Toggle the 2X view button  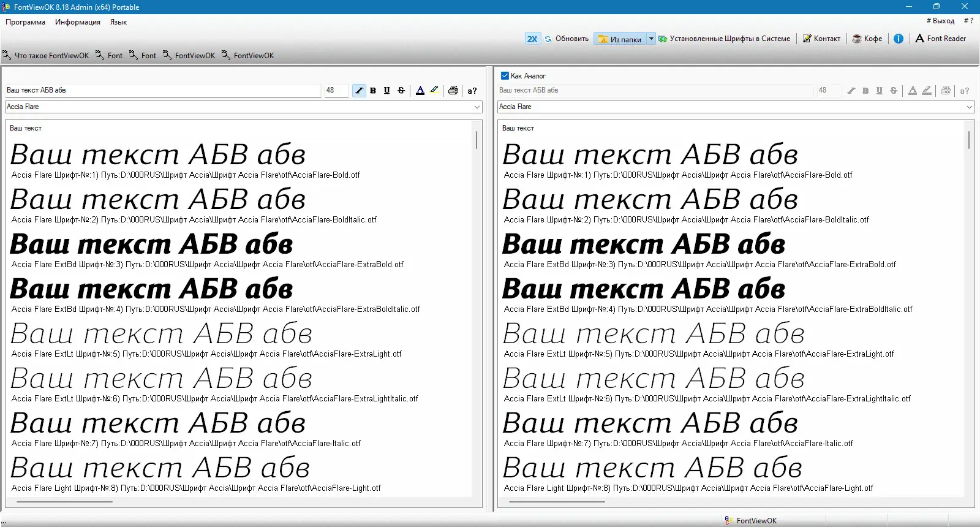click(x=532, y=39)
